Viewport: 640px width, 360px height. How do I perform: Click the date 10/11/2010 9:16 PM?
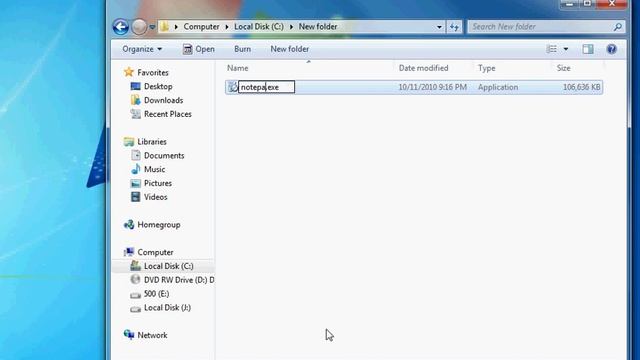click(x=432, y=87)
